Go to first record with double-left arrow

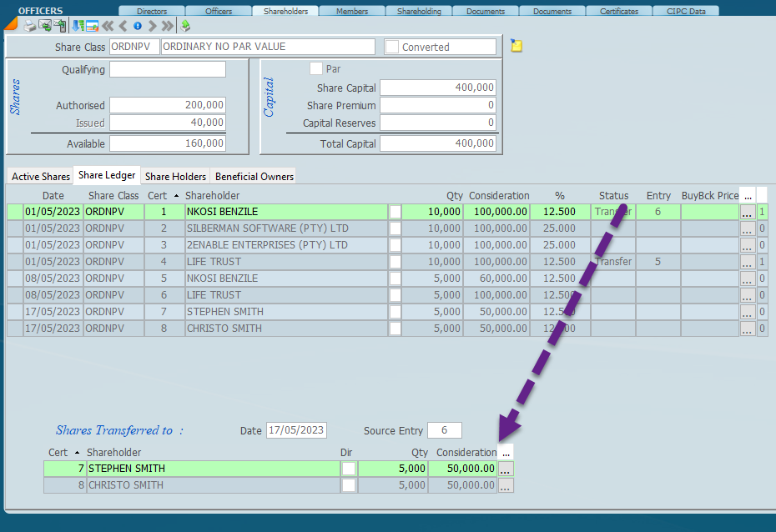[x=108, y=26]
